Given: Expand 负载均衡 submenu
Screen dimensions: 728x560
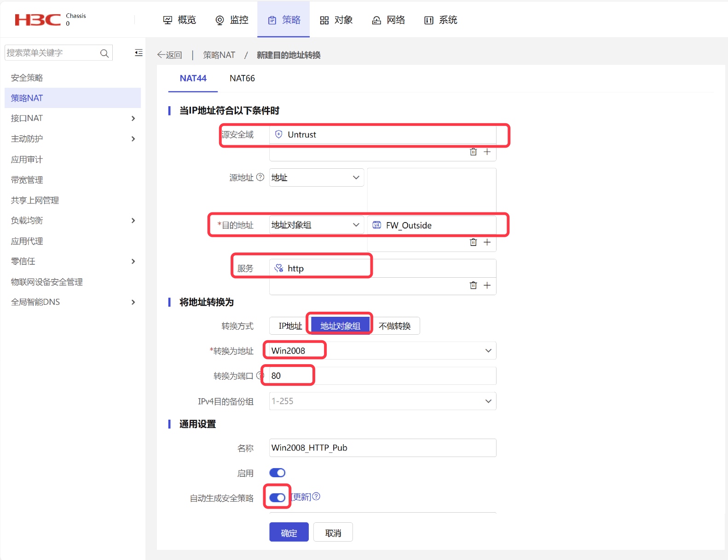Looking at the screenshot, I should pos(133,221).
